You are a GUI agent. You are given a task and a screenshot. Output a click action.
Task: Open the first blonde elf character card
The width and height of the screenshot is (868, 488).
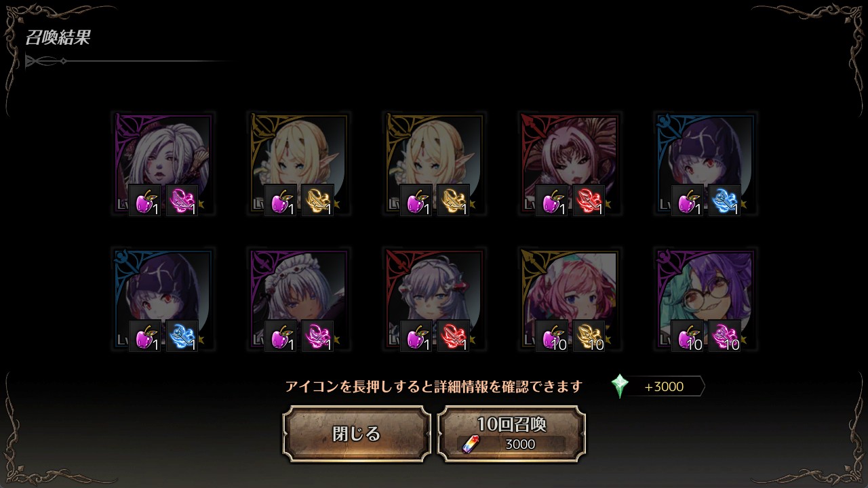pyautogui.click(x=298, y=164)
